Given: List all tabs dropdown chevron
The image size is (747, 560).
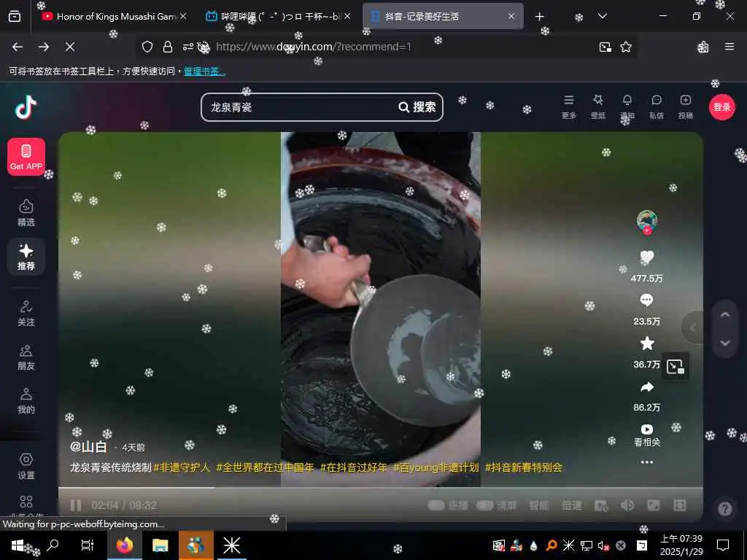Looking at the screenshot, I should point(602,16).
